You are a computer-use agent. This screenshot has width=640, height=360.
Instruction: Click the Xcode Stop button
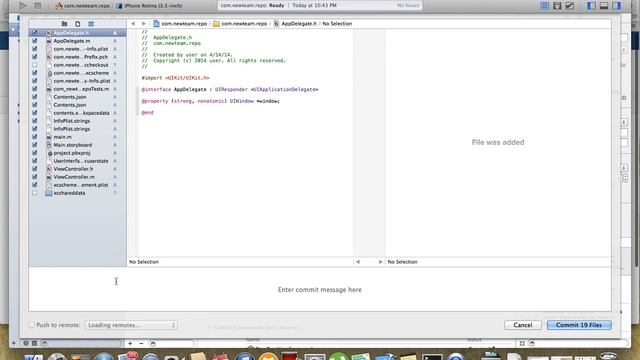point(38,5)
